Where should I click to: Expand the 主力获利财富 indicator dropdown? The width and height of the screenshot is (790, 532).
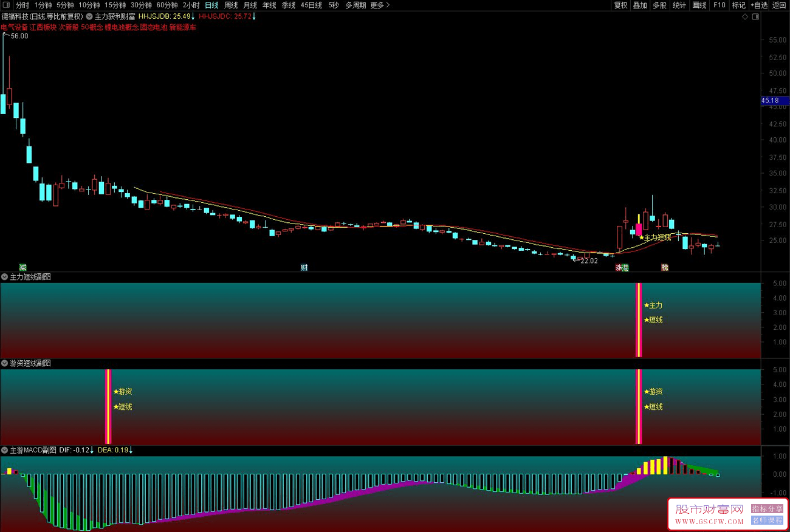pyautogui.click(x=90, y=16)
